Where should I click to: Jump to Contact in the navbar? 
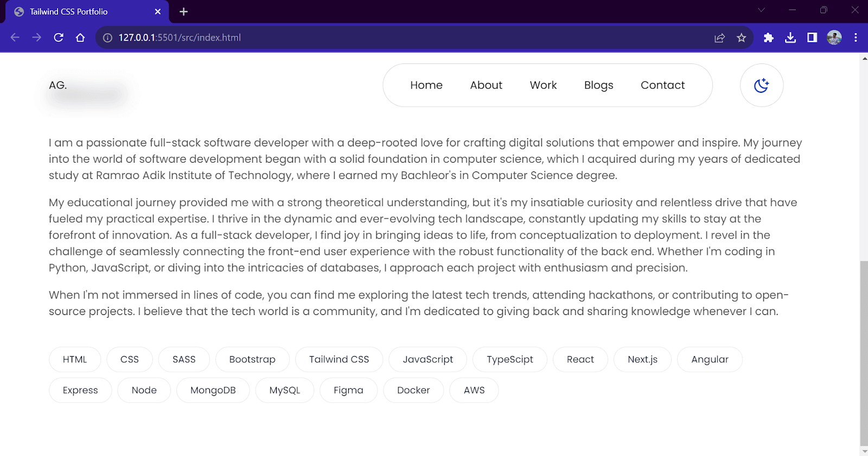pyautogui.click(x=662, y=85)
